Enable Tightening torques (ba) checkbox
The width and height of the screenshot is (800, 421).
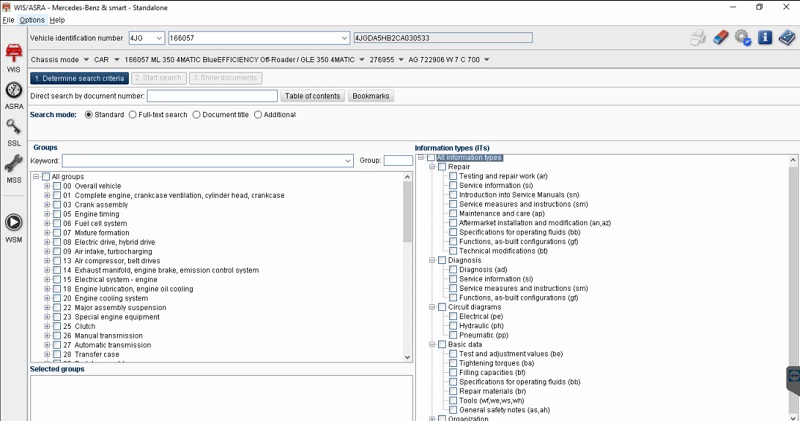453,363
